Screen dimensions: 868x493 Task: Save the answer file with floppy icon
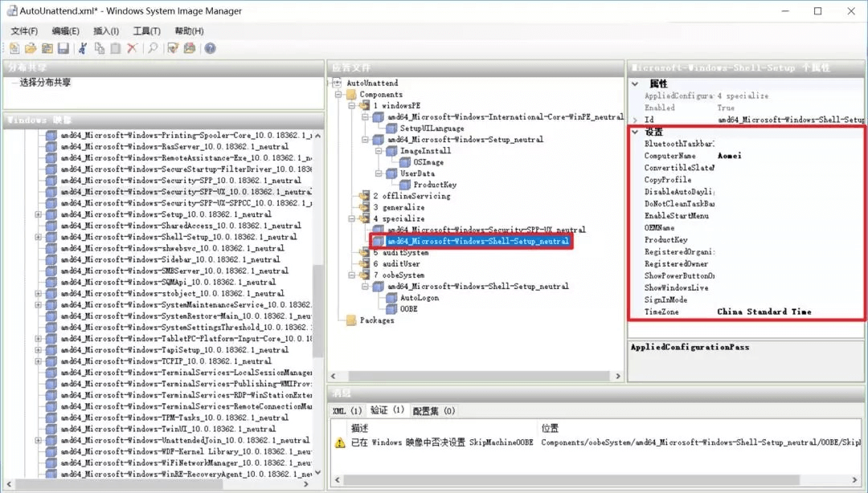[63, 48]
